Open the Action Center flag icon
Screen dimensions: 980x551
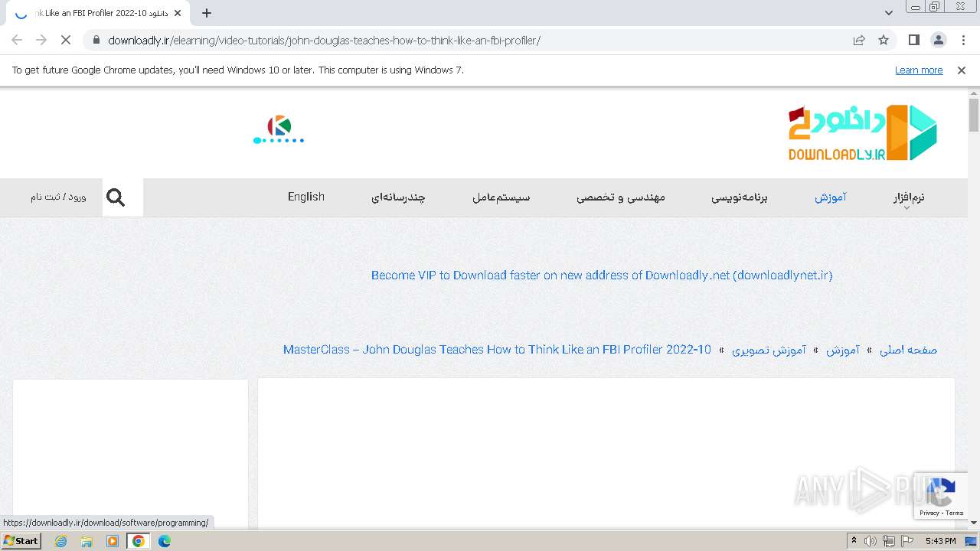point(906,541)
